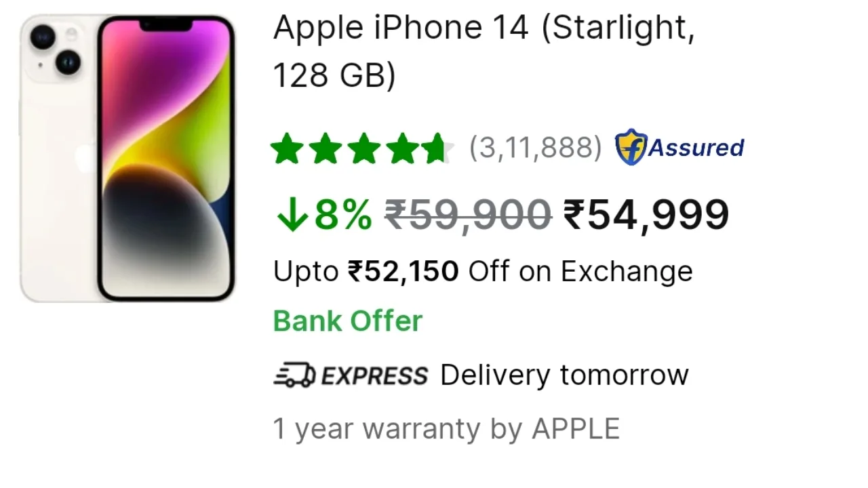Click the half-filled fifth rating star
This screenshot has height=488, width=868.
(439, 148)
